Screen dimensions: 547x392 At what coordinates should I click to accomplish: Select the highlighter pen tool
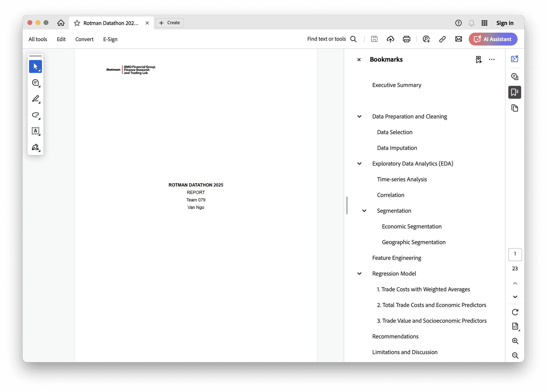pos(35,99)
